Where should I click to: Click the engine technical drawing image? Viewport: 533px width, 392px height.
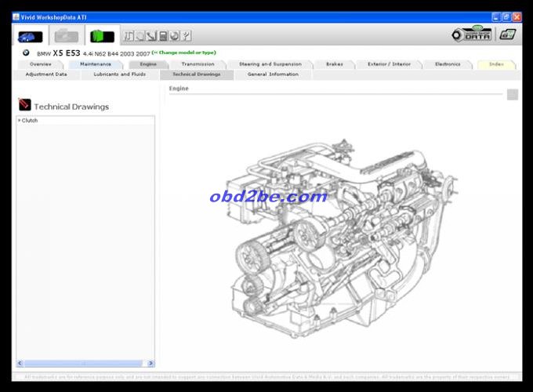point(342,238)
